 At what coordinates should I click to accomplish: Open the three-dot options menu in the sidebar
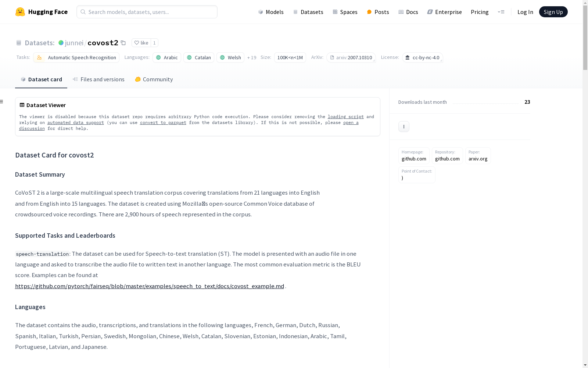(404, 127)
